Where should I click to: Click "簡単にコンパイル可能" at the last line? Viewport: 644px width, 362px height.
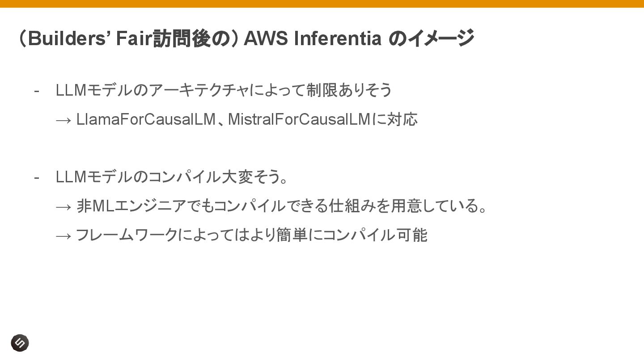(352, 235)
